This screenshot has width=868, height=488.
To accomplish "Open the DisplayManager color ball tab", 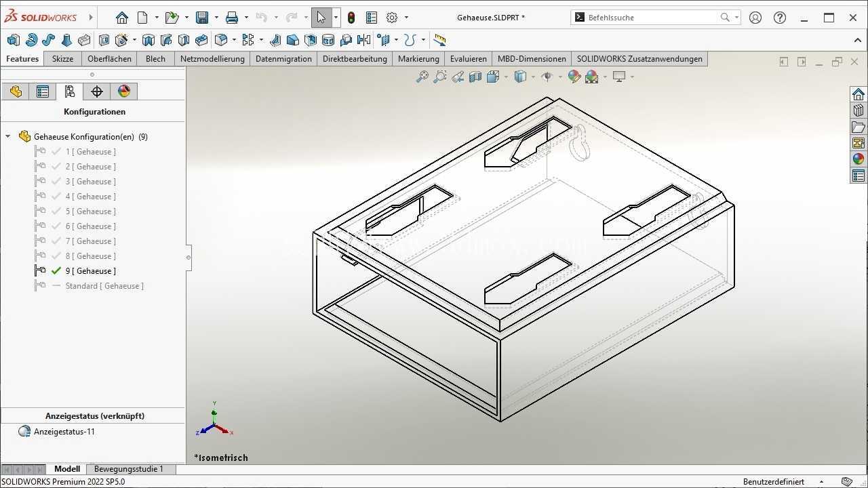I will point(124,91).
